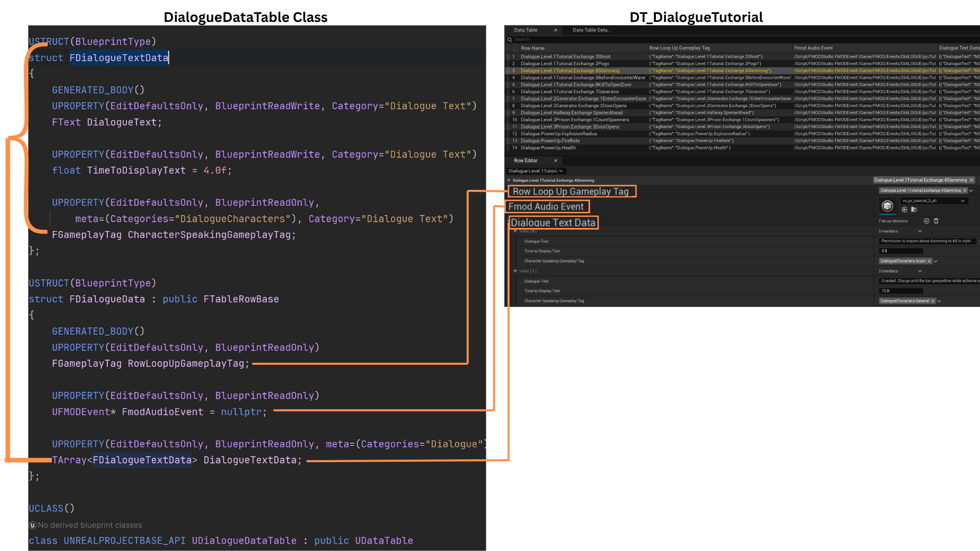Switch to the Data Table Details tab

[x=591, y=30]
